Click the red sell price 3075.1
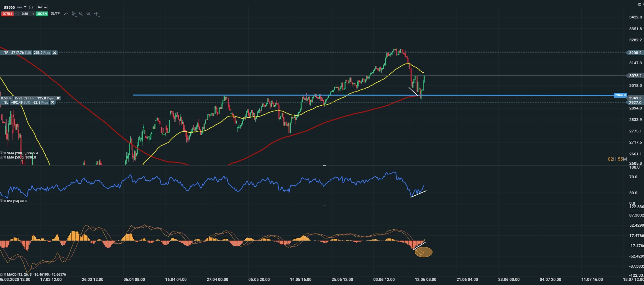The image size is (644, 285). [7, 14]
